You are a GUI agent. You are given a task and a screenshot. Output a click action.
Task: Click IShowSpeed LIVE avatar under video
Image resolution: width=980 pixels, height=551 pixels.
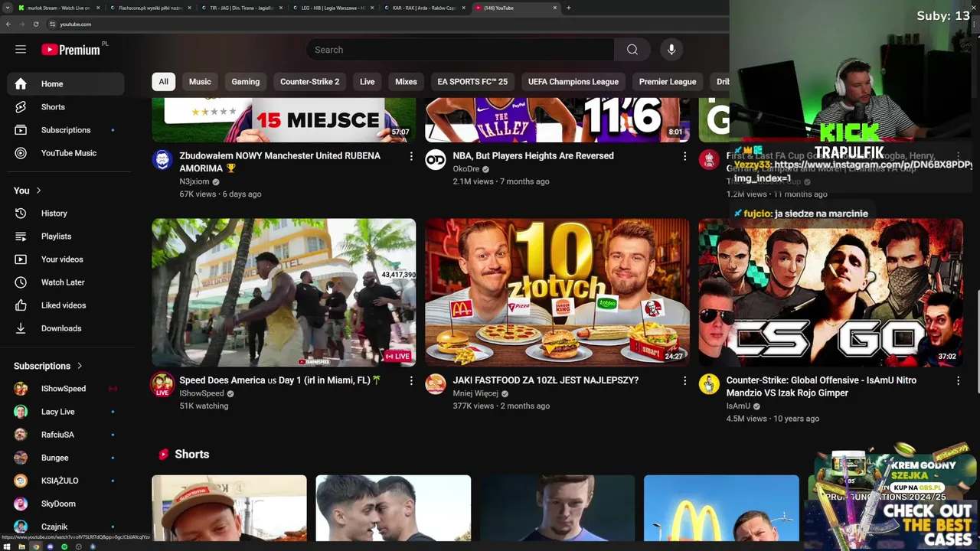pyautogui.click(x=162, y=384)
